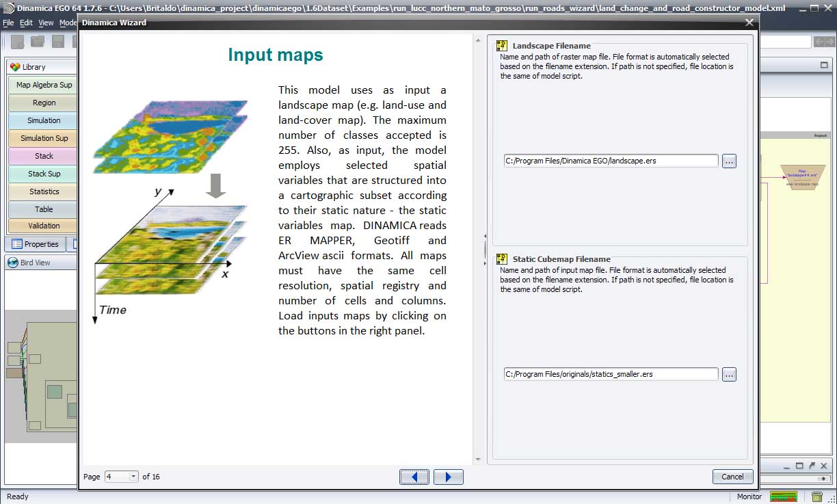Click the wizard text scrollbar down arrow
Viewport: 837px width, 504px height.
coord(477,460)
